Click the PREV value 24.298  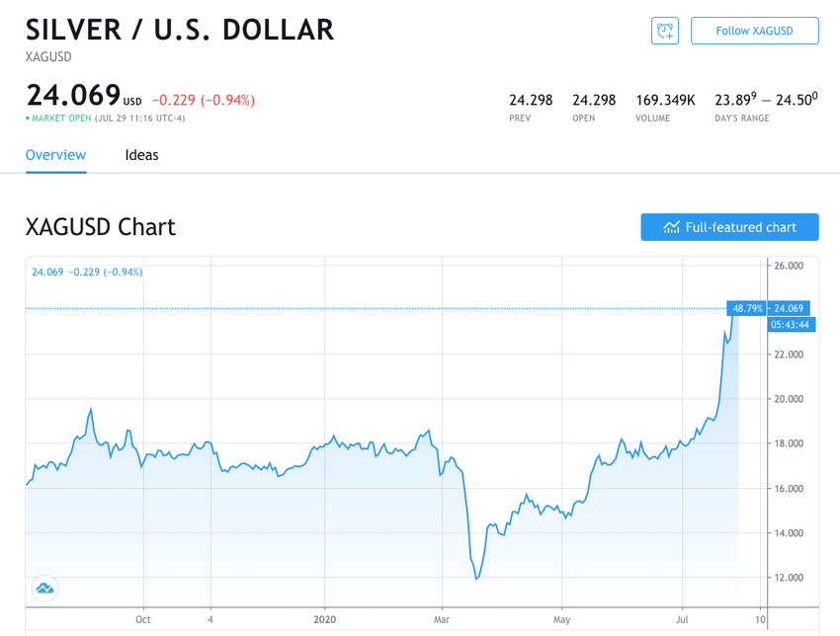pyautogui.click(x=530, y=100)
